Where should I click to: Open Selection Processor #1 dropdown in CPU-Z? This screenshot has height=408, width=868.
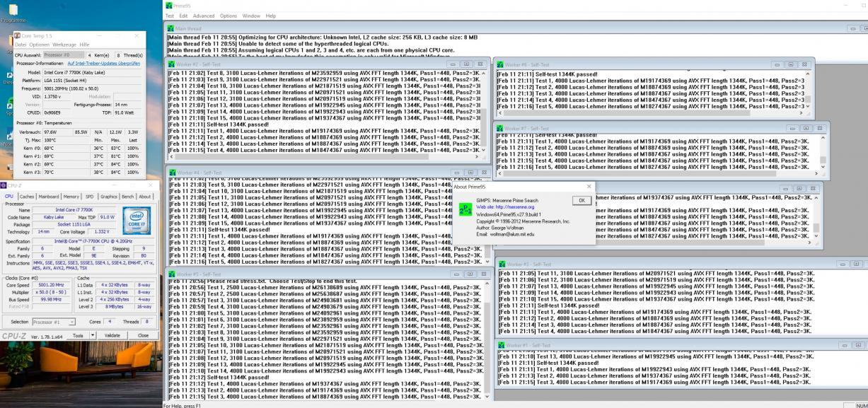pos(54,322)
